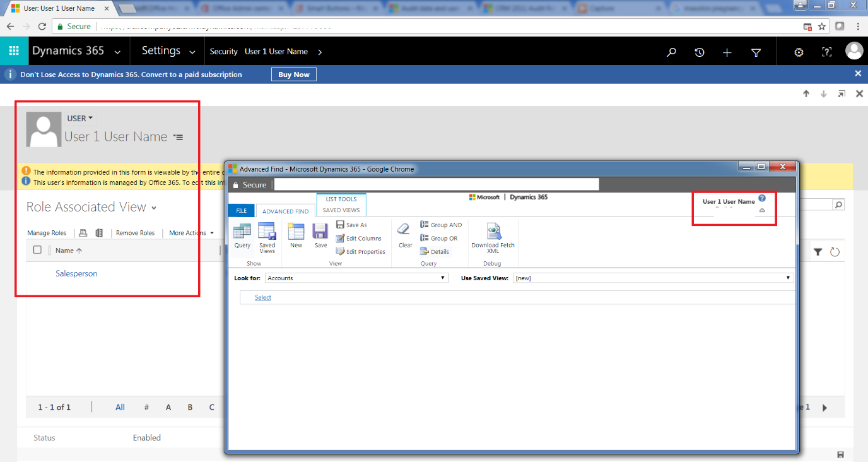Click the Clear eraser icon in Query group
868x462 pixels.
(x=405, y=235)
